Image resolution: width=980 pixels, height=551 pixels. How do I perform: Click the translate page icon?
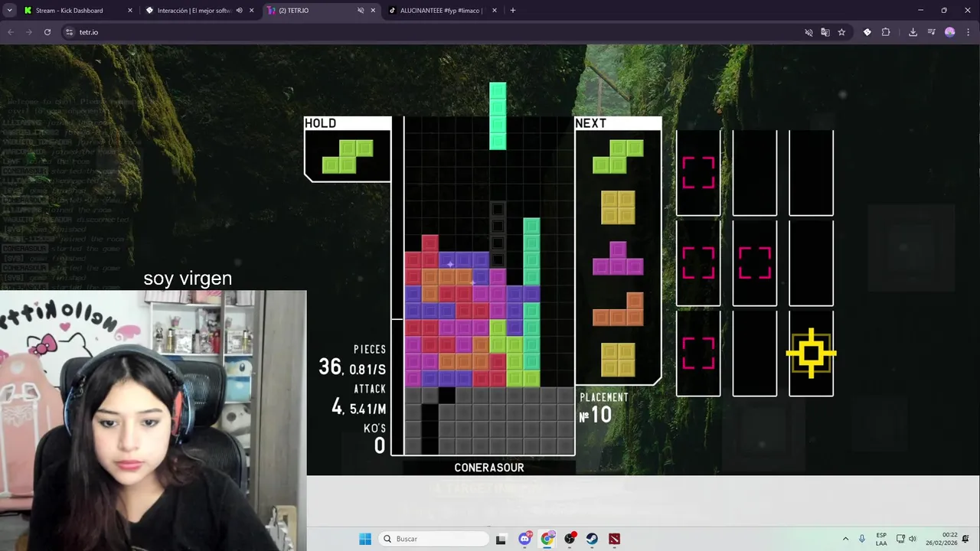(x=825, y=32)
